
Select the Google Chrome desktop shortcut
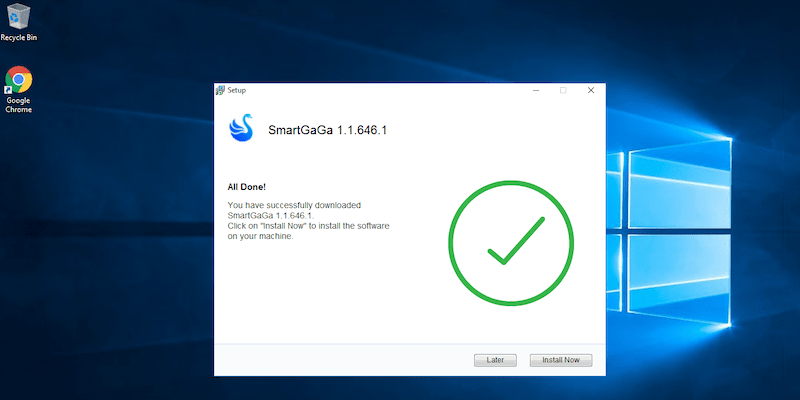(x=19, y=89)
